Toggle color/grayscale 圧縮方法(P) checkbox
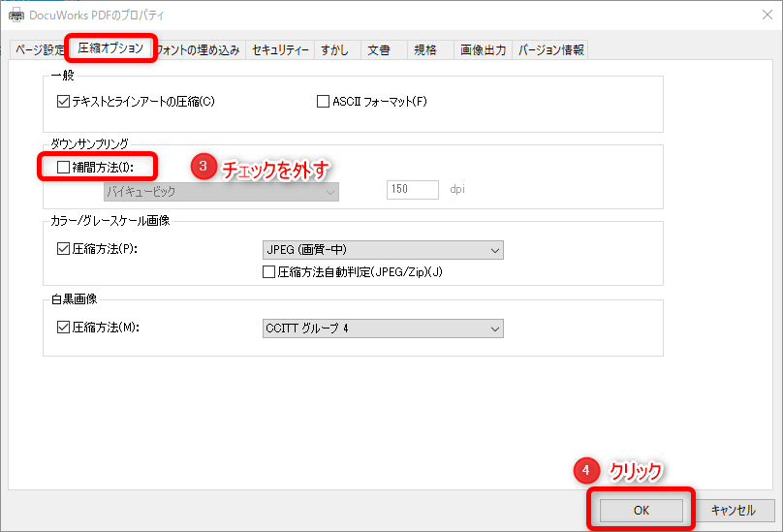 pos(64,249)
